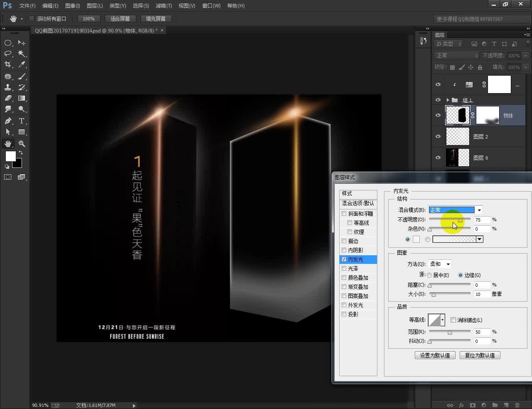Select the Clone Stamp tool
This screenshot has height=409, width=532.
(8, 87)
